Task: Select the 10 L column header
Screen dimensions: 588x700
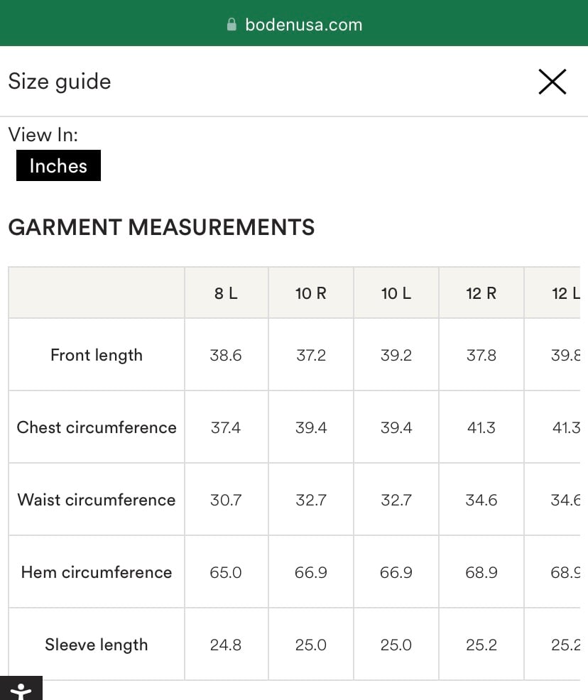Action: (396, 293)
